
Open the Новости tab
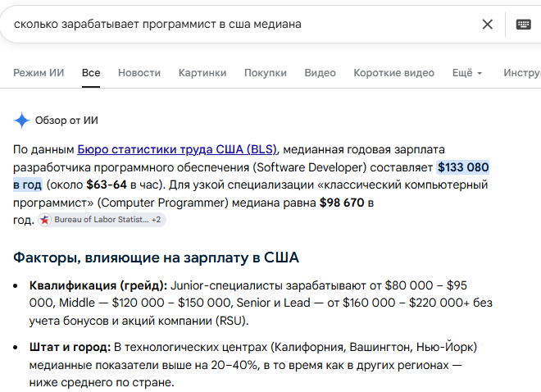pos(139,73)
